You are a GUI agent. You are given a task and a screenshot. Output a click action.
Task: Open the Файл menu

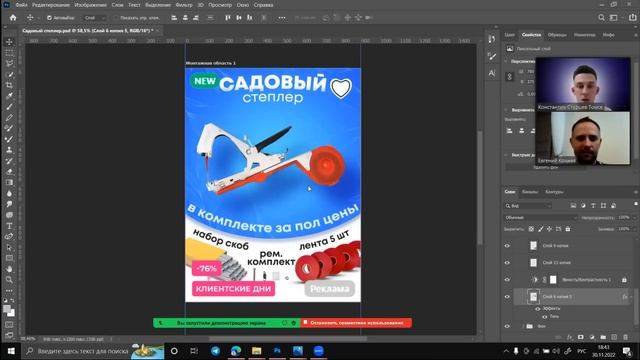click(21, 5)
